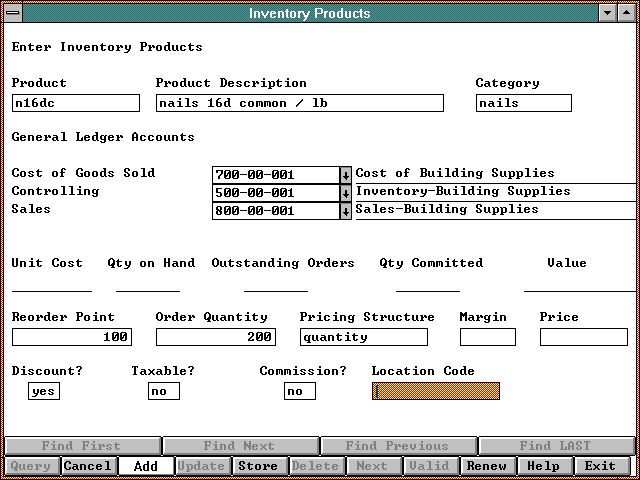Viewport: 640px width, 480px height.
Task: Select the Category input field
Action: 523,103
